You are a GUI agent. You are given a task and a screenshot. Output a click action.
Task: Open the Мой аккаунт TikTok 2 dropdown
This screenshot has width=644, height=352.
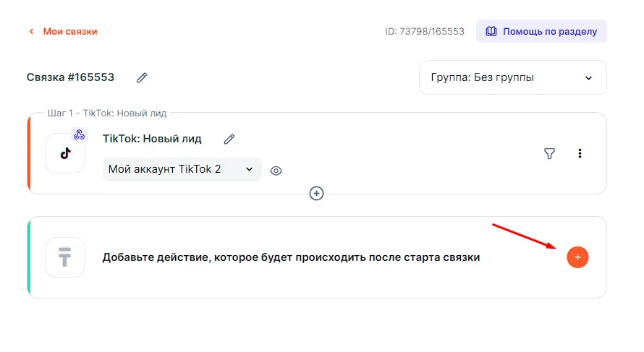click(x=182, y=169)
